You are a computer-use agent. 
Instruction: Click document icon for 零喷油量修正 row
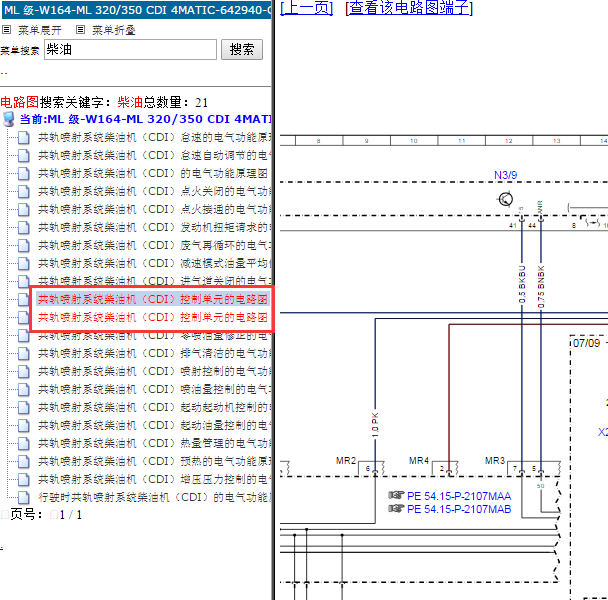coord(24,335)
